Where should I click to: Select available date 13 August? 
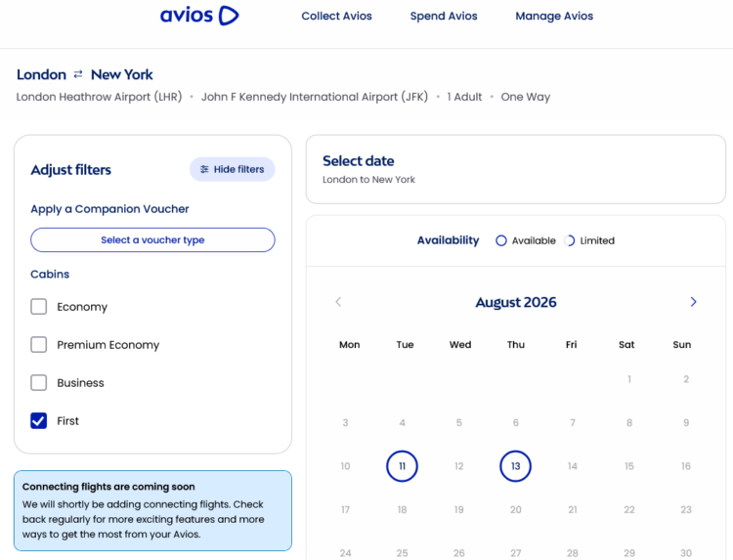[x=515, y=466]
